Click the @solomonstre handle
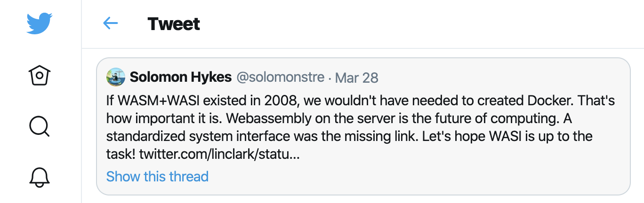 point(280,77)
